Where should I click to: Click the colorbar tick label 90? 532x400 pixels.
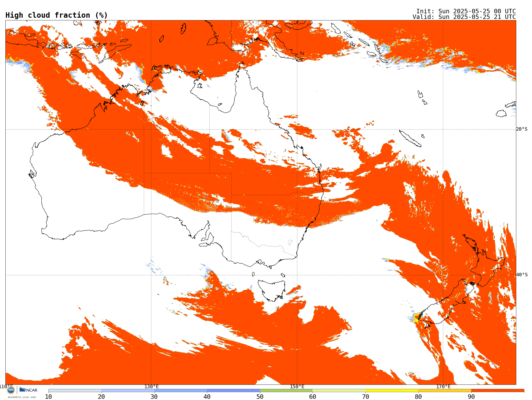pyautogui.click(x=471, y=397)
